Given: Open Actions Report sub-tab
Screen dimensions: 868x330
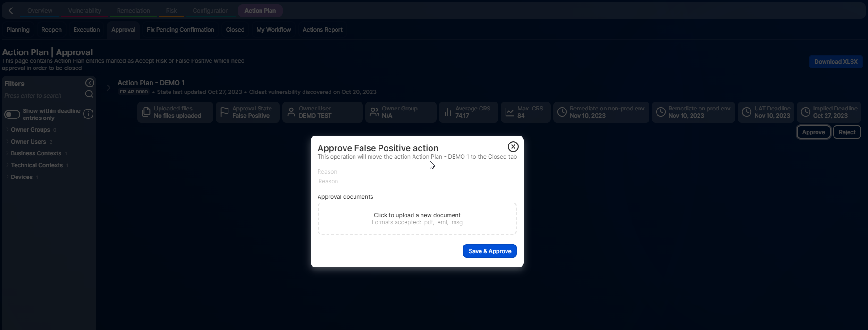Looking at the screenshot, I should tap(323, 30).
